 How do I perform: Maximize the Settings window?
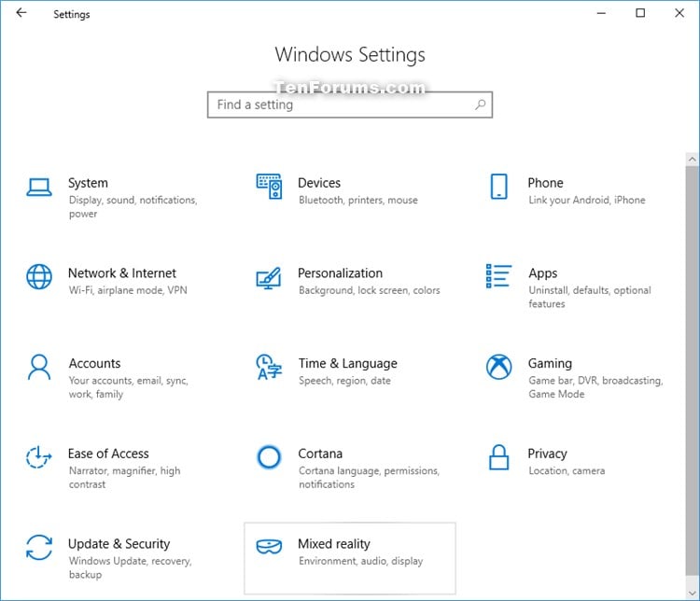coord(640,13)
